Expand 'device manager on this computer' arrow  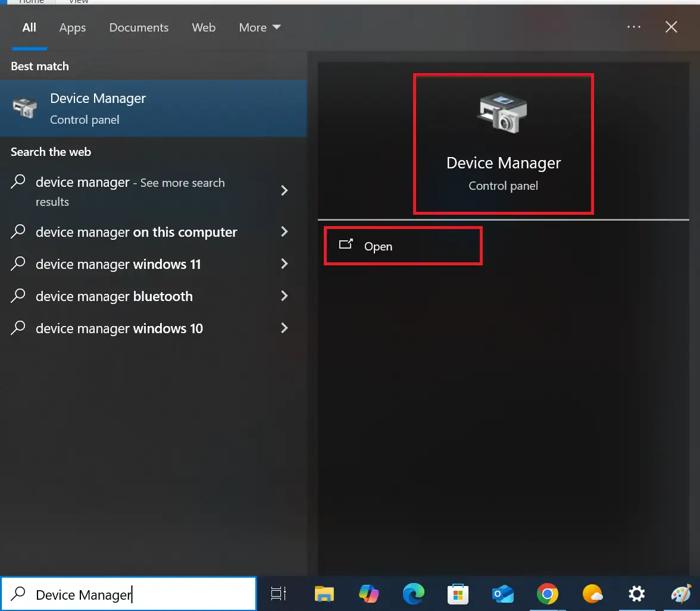tap(285, 232)
